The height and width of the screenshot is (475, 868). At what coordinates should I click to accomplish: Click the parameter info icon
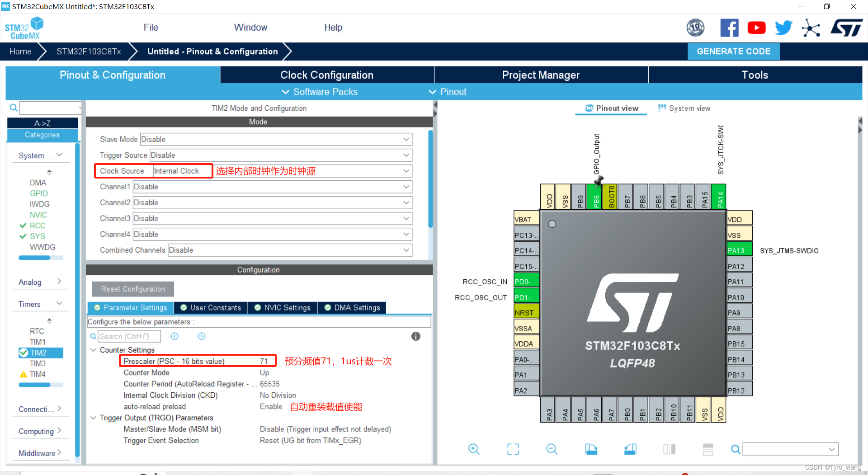(416, 336)
